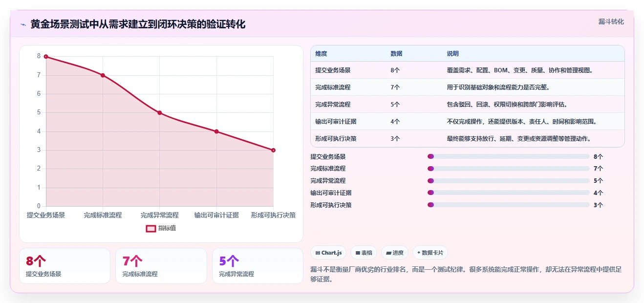Click the 数据卡片 tag
The image size is (644, 303).
pos(430,253)
